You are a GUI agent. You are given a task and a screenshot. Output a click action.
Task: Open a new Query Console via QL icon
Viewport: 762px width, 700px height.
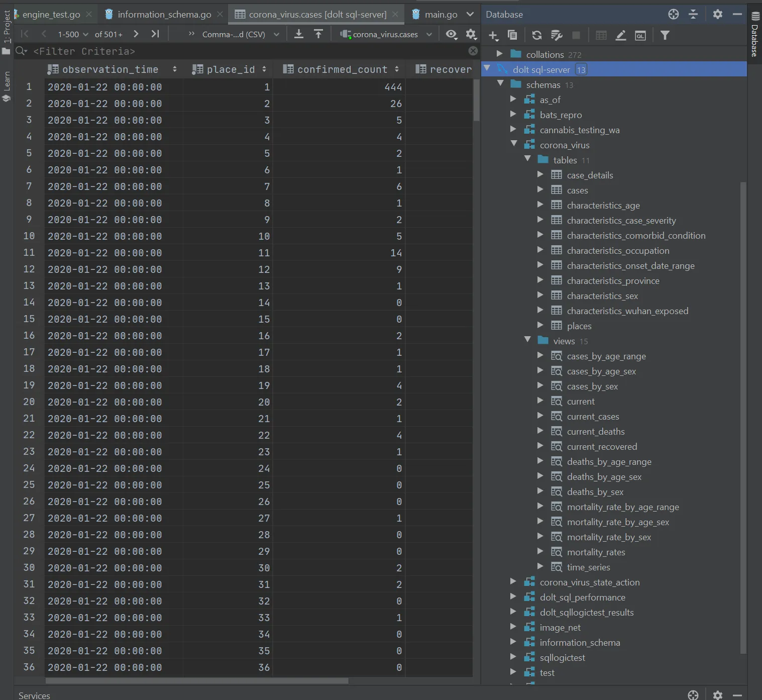click(x=640, y=35)
